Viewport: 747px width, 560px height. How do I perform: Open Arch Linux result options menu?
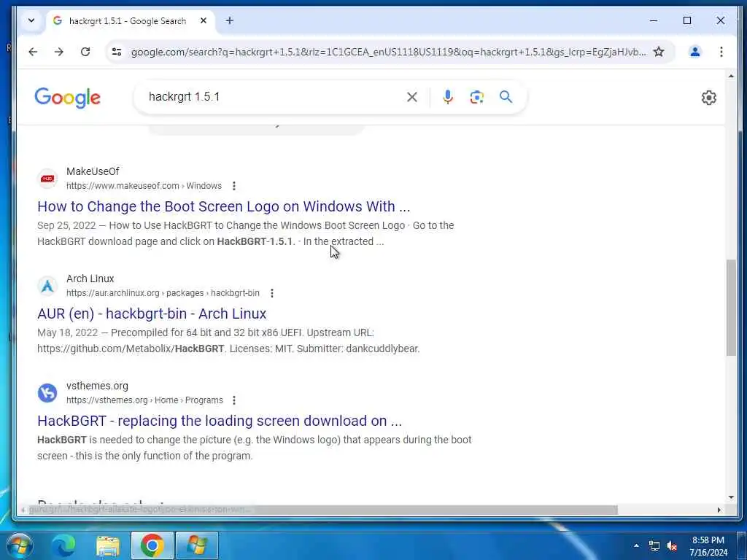[x=272, y=293]
